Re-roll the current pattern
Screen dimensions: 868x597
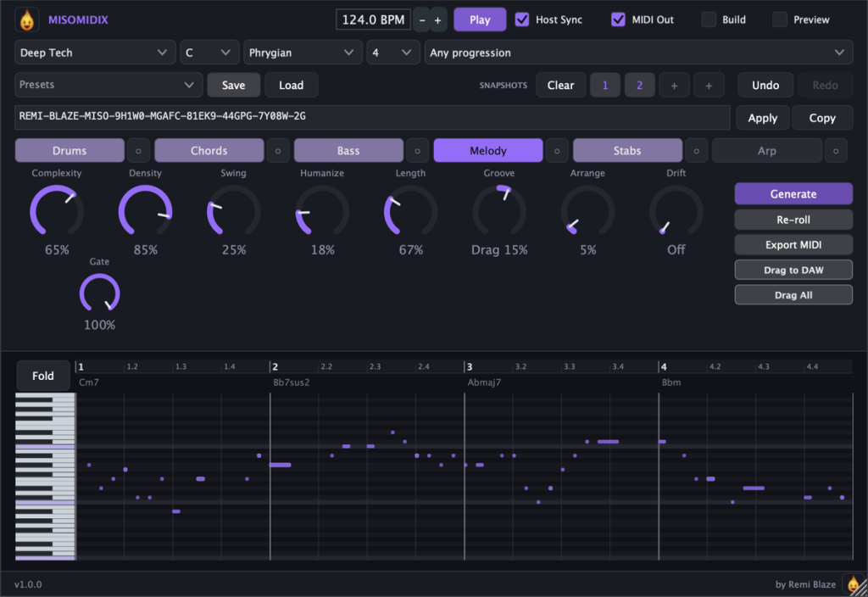pos(793,220)
